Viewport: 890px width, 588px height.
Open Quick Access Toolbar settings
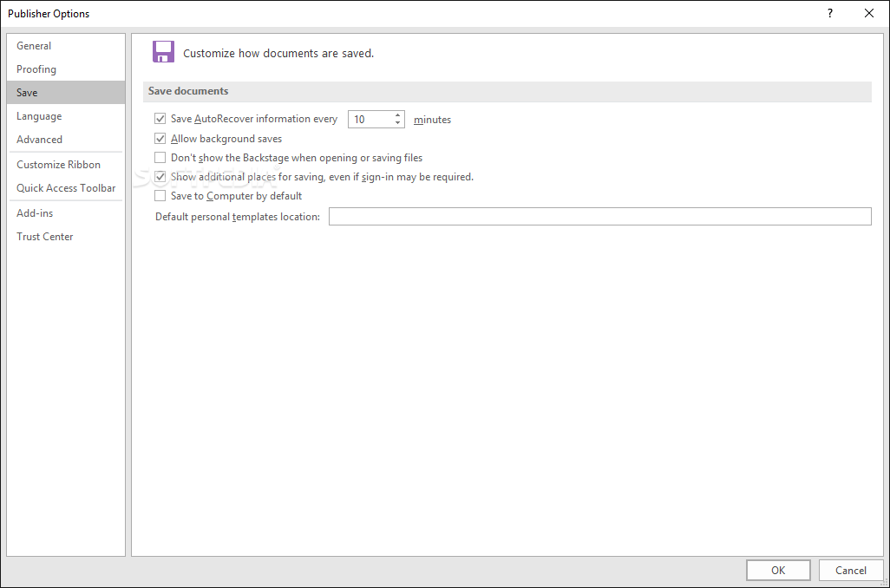[x=66, y=188]
